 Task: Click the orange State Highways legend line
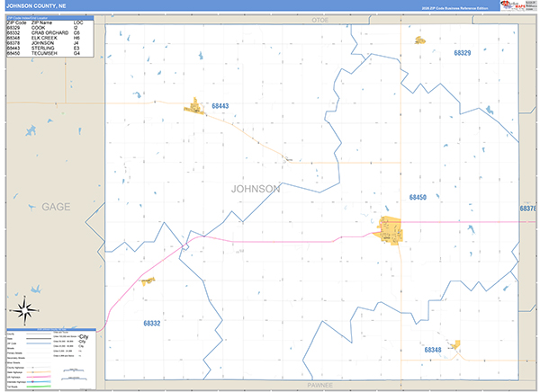point(39,372)
